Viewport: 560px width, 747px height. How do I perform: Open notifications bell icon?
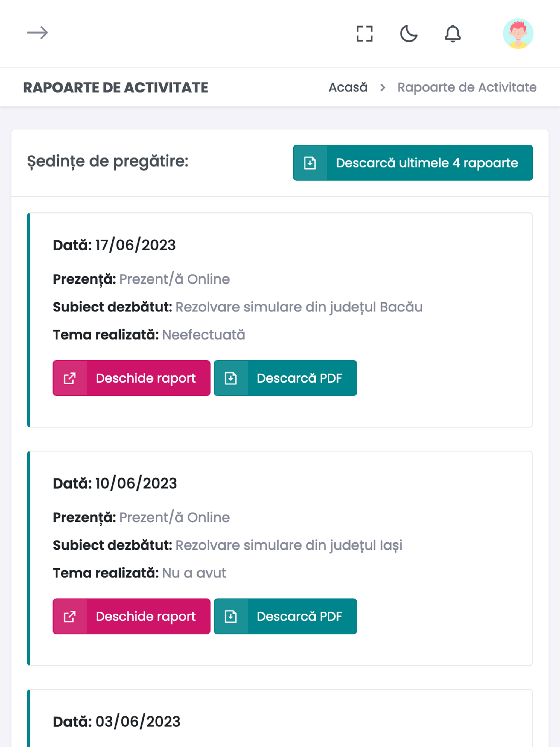453,33
